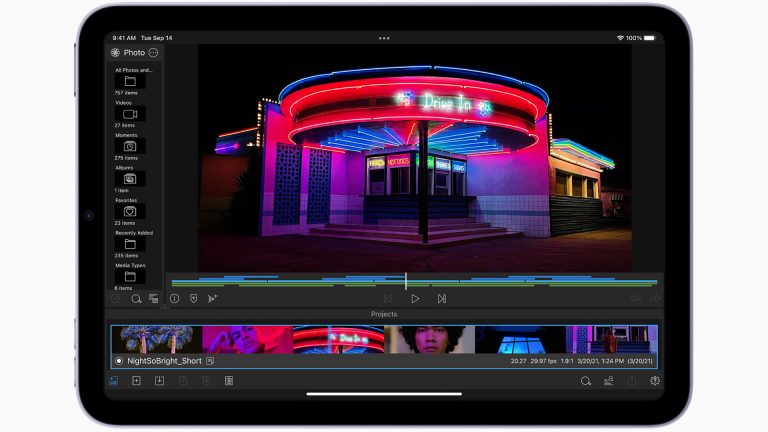Viewport: 768px width, 432px height.
Task: Open the Videos media folder
Action: click(130, 114)
